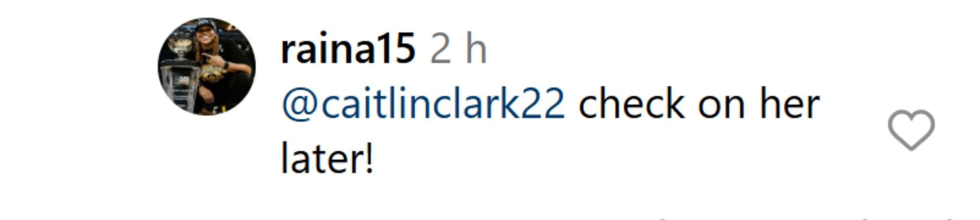View the commenter's avatar with trophy

point(207,66)
